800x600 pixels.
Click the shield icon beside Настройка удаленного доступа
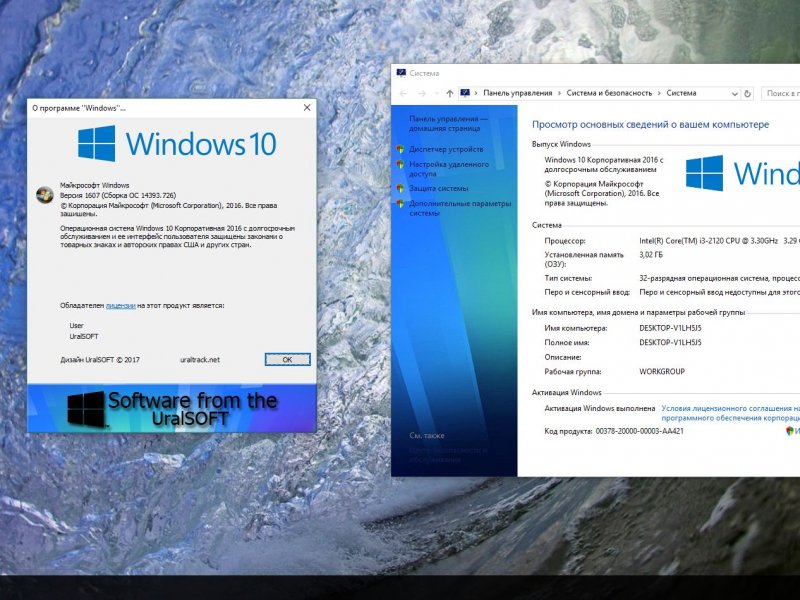(401, 164)
